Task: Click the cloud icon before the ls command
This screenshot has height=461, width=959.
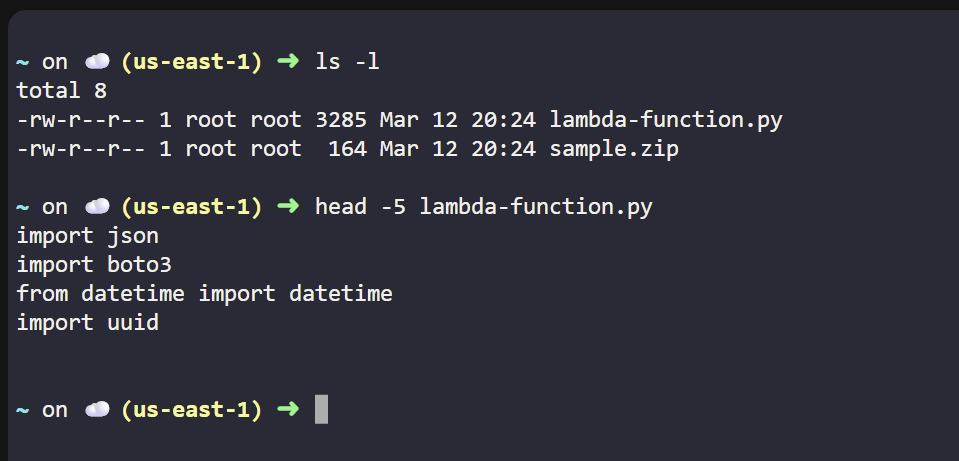Action: pos(96,62)
